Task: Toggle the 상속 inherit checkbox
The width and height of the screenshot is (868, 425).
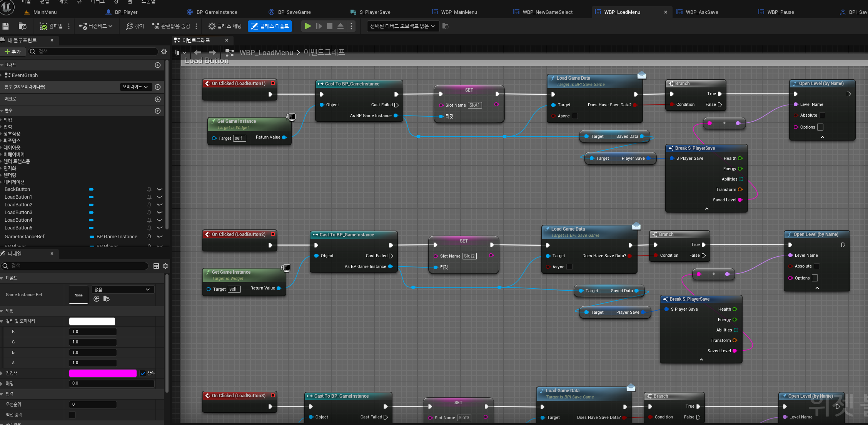Action: [x=143, y=373]
